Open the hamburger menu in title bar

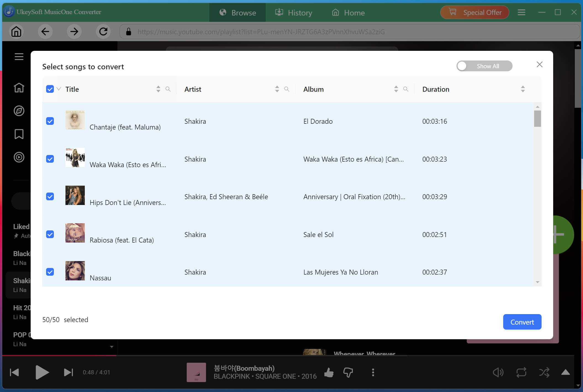[x=521, y=12]
